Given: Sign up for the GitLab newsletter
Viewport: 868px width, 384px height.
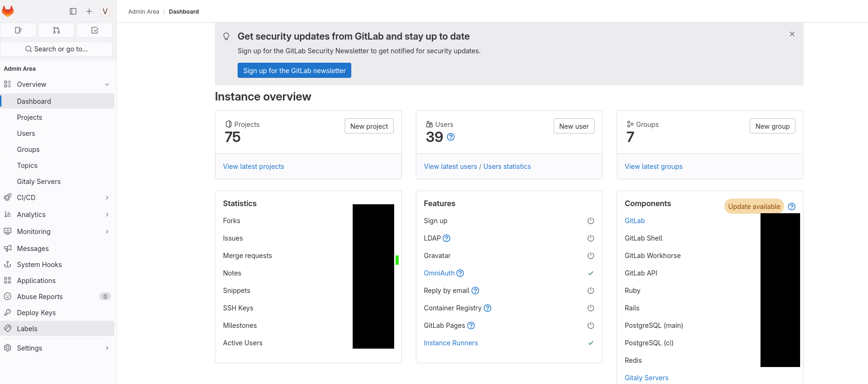Looking at the screenshot, I should [x=294, y=70].
